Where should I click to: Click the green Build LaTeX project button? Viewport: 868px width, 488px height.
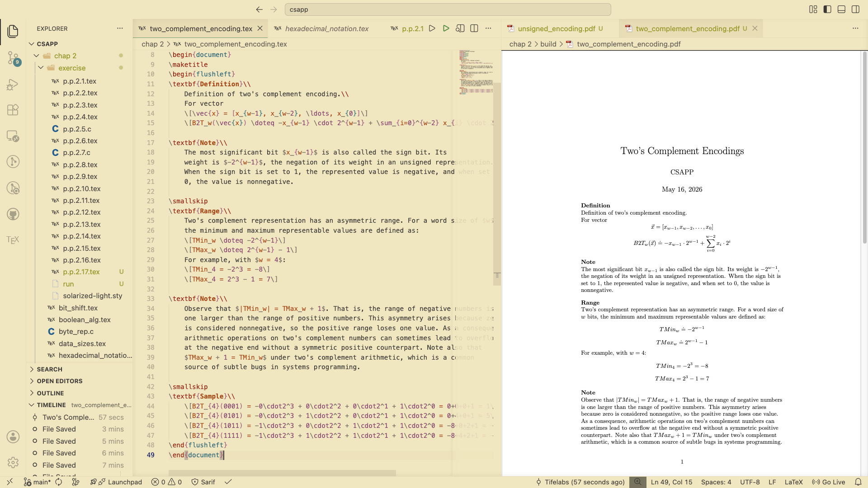[446, 28]
